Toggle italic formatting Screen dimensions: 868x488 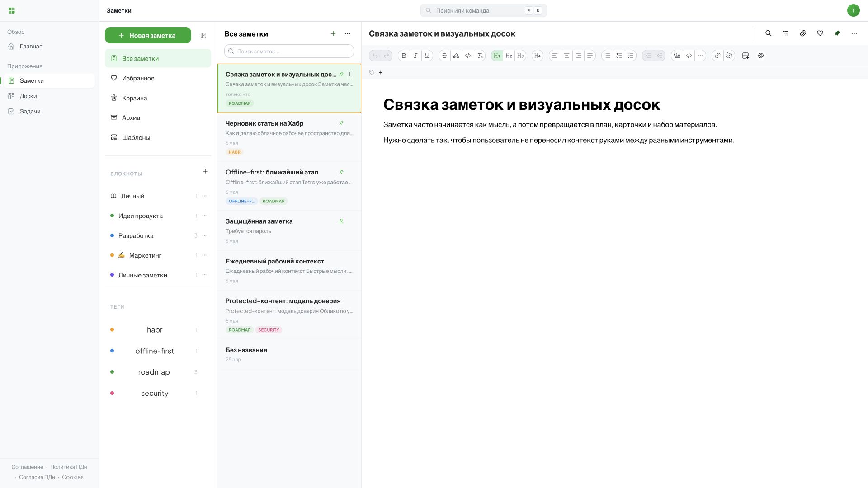(x=415, y=56)
